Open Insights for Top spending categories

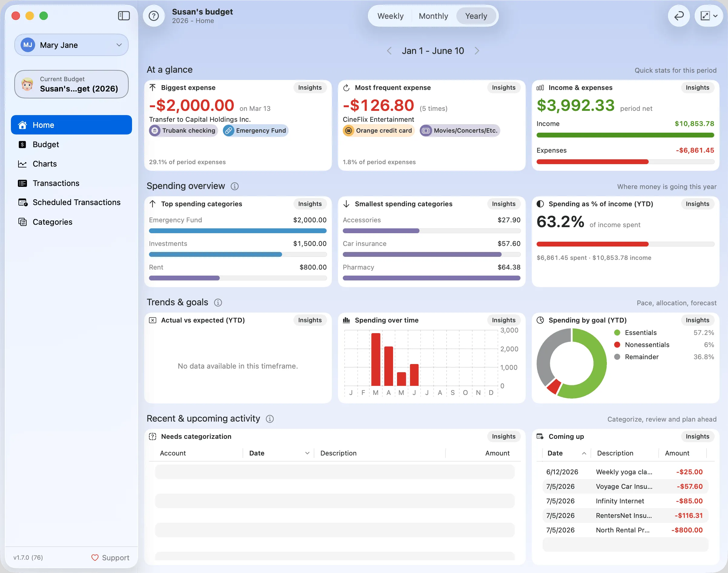click(x=310, y=204)
